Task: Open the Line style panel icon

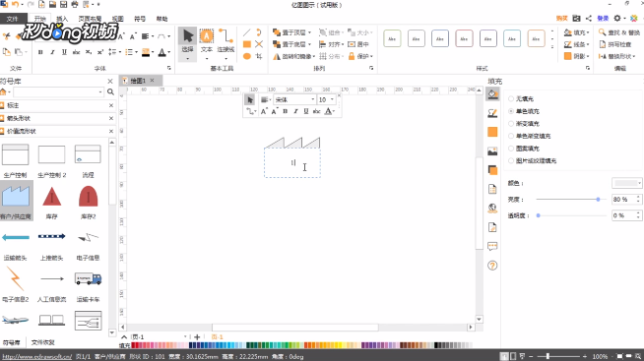Action: 492,113
